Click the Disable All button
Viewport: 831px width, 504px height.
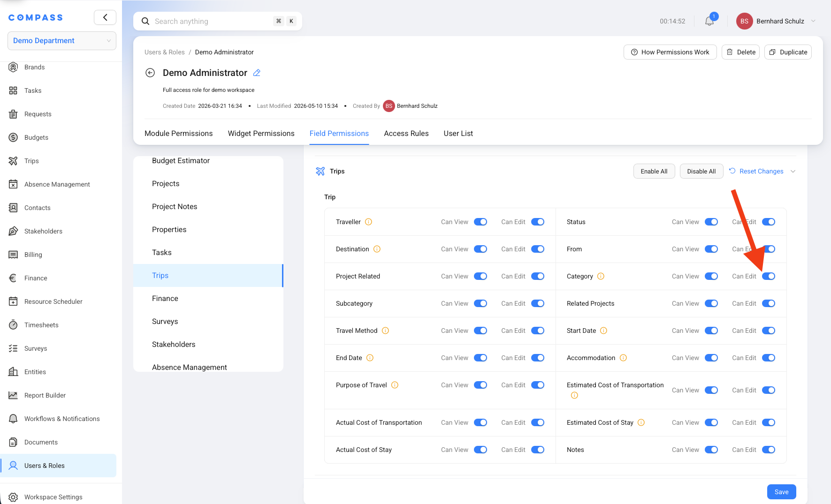coord(701,171)
